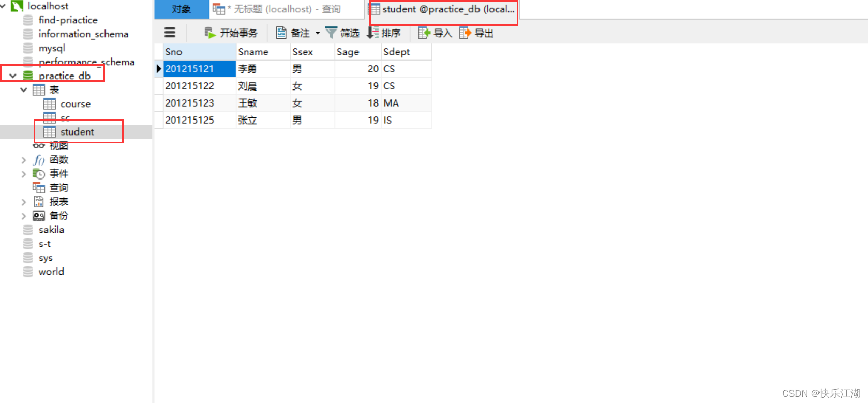The height and width of the screenshot is (403, 868).
Task: Click the Import (导入) icon
Action: 424,33
